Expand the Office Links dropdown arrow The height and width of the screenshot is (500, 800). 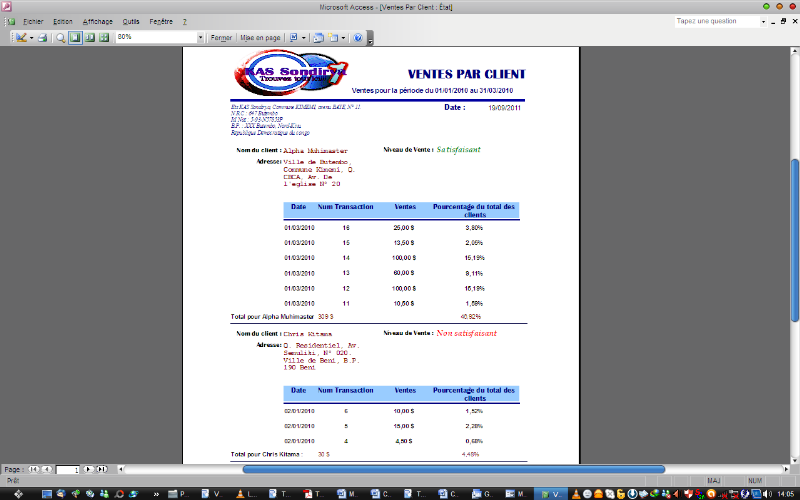(304, 38)
